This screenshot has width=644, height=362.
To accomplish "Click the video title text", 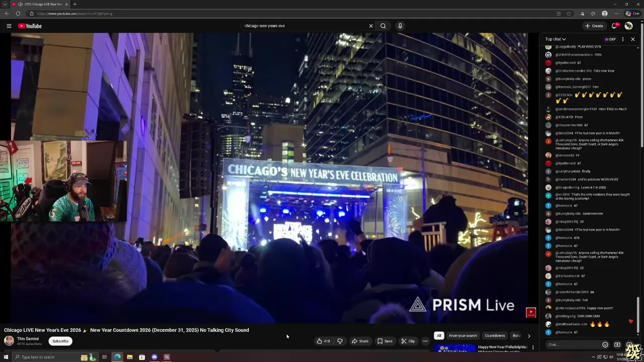I will pos(126,330).
